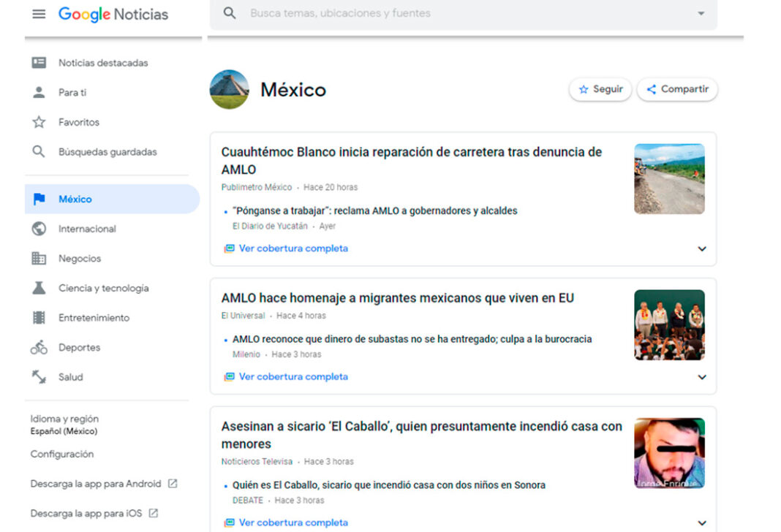
Task: Click the Búsquedas guardadas magnifier icon
Action: point(39,151)
